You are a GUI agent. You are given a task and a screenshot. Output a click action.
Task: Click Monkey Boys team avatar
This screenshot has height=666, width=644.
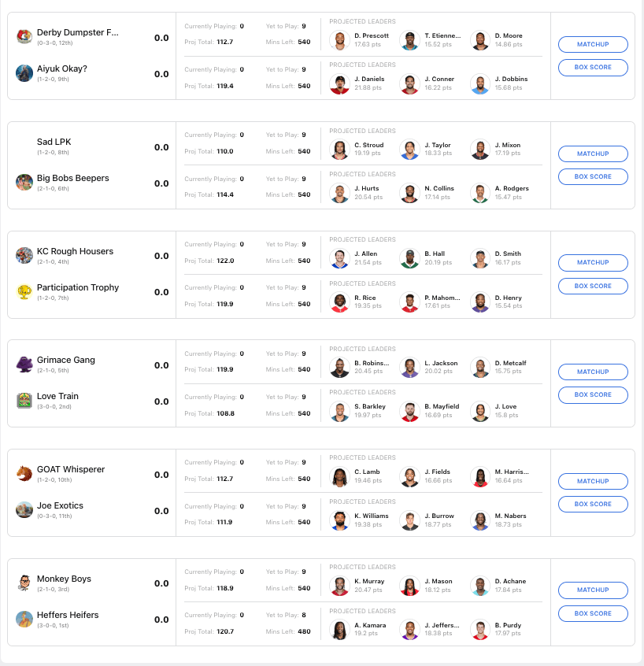tap(24, 583)
